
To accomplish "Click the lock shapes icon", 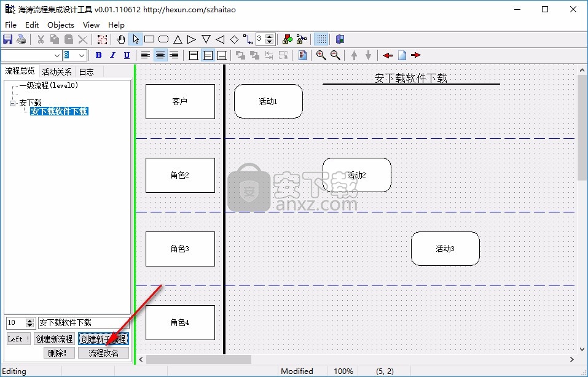I will point(288,39).
